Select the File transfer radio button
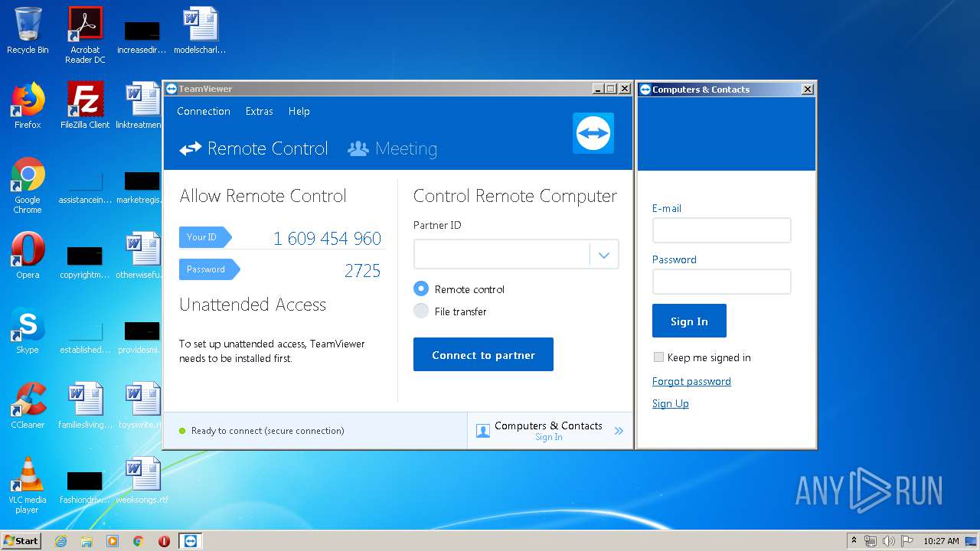980x551 pixels. [x=421, y=311]
